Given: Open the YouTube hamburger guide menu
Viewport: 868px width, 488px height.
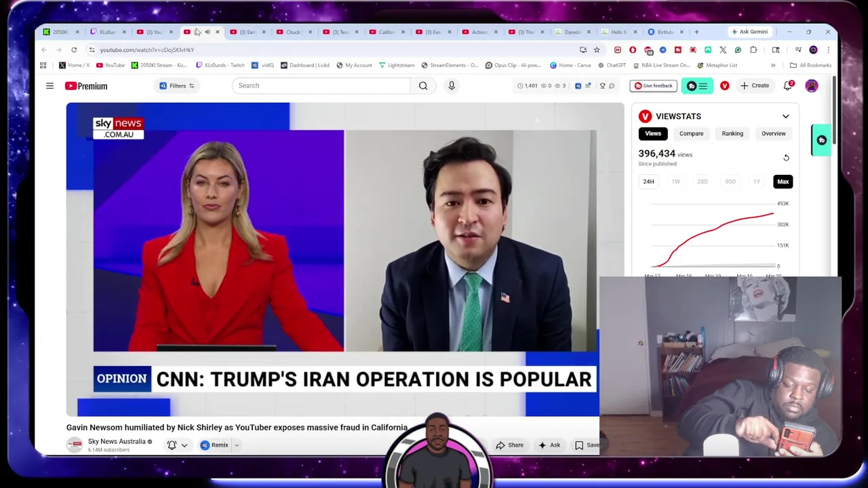Looking at the screenshot, I should (x=50, y=86).
